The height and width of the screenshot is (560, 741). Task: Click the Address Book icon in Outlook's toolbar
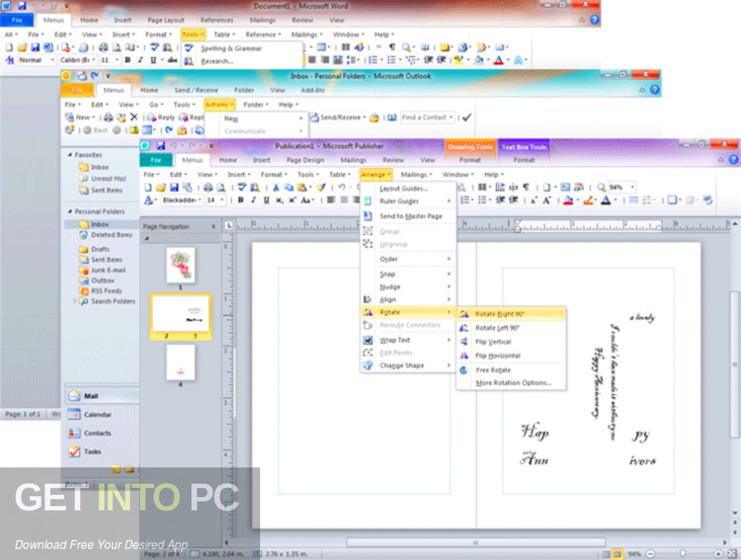tap(392, 117)
